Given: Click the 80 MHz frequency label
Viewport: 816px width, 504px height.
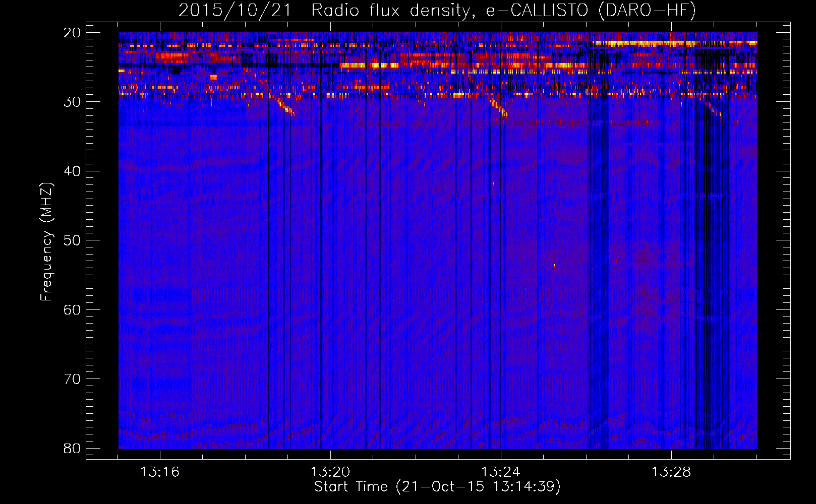Looking at the screenshot, I should [72, 448].
